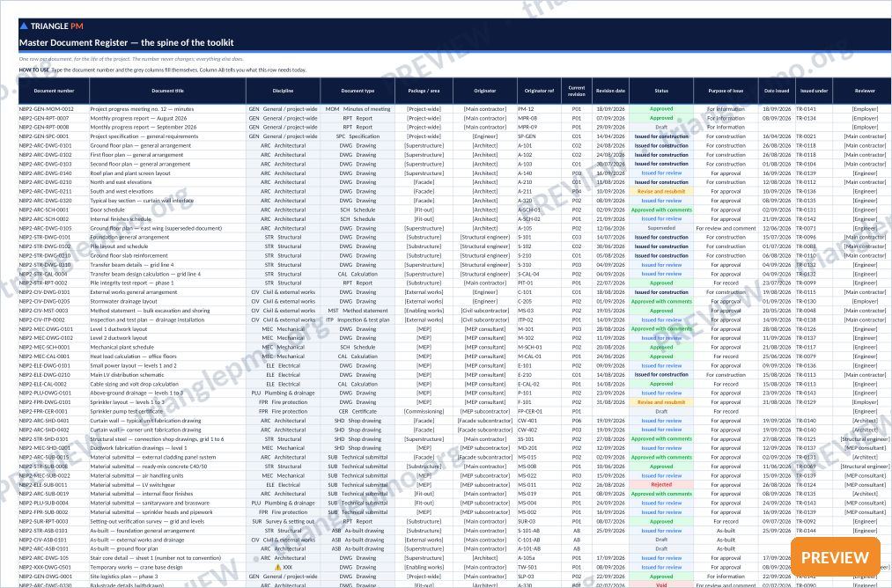The height and width of the screenshot is (588, 892).
Task: Click the Revision date column header
Action: click(x=610, y=91)
